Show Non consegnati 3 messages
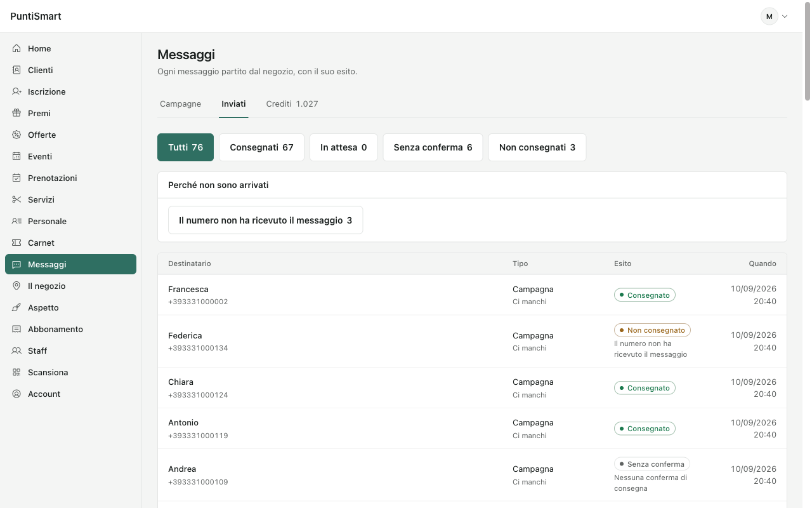The image size is (812, 508). coord(537,147)
